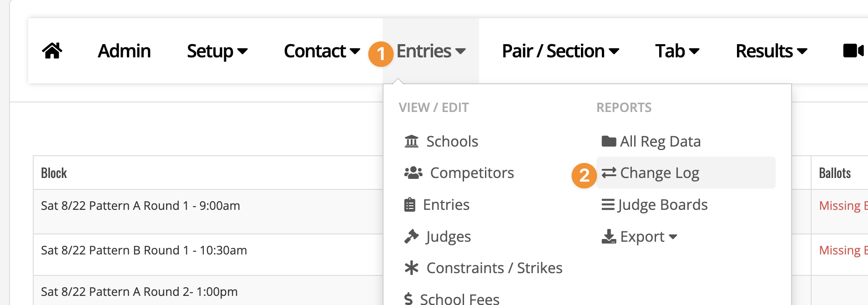Open the All Reg Data folder icon
This screenshot has height=305, width=868.
click(x=609, y=141)
